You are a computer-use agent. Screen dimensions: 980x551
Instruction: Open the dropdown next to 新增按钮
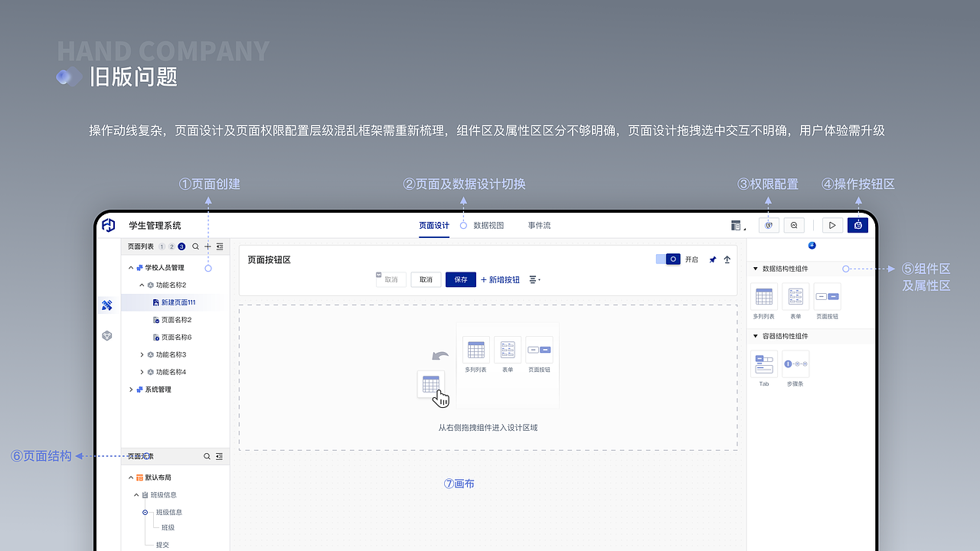click(x=534, y=279)
